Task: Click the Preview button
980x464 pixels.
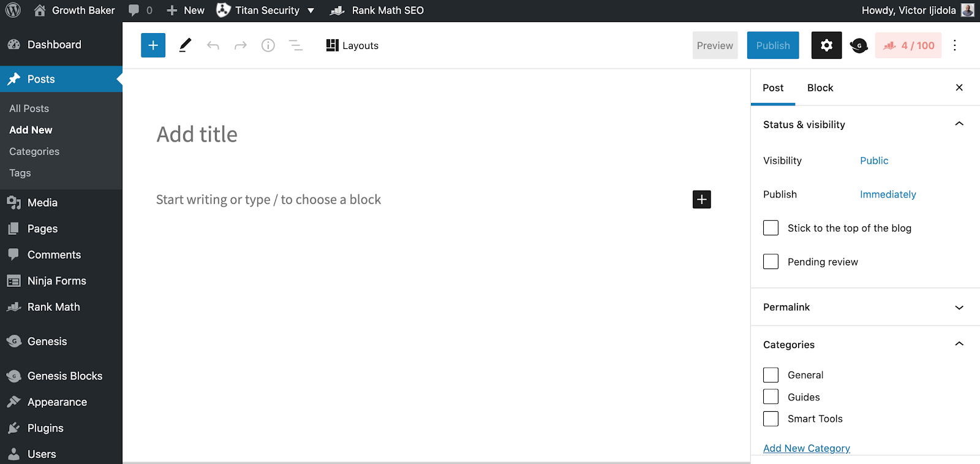Action: pos(715,45)
